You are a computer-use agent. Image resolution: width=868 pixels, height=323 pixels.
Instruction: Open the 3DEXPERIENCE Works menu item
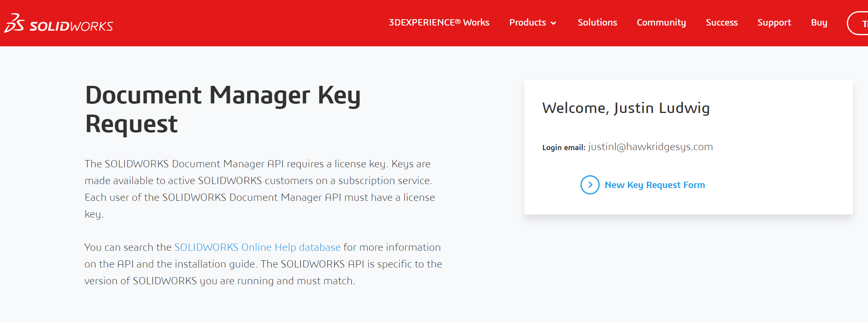click(x=439, y=22)
